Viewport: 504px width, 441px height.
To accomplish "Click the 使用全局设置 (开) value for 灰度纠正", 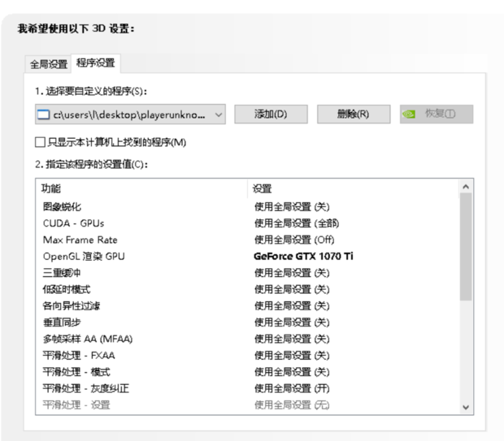I will click(292, 389).
